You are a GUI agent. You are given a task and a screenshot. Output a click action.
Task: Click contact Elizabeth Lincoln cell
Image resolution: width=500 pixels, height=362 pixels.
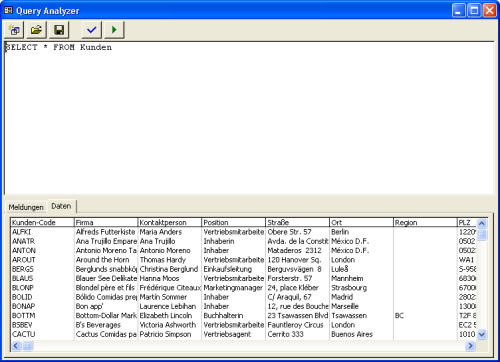170,316
